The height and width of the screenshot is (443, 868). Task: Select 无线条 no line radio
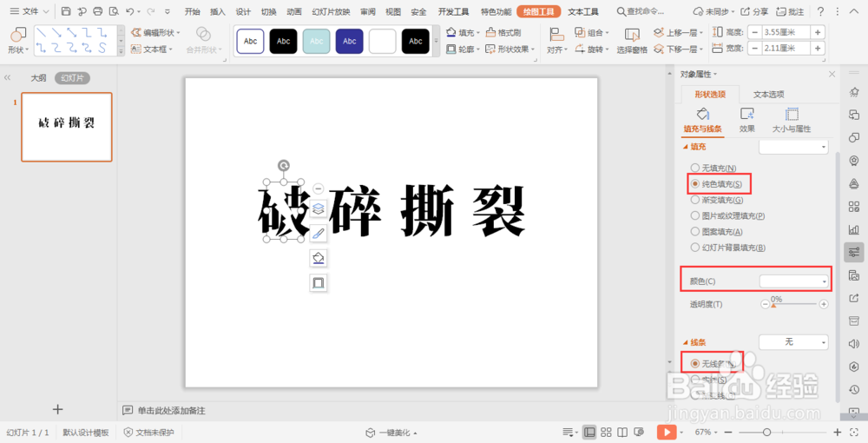click(x=694, y=364)
